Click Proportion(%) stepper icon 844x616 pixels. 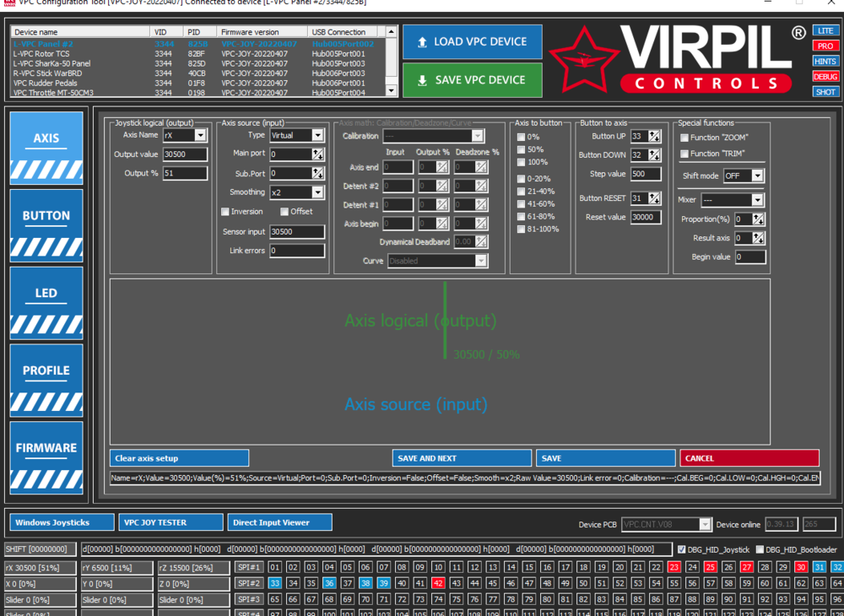[x=758, y=219]
